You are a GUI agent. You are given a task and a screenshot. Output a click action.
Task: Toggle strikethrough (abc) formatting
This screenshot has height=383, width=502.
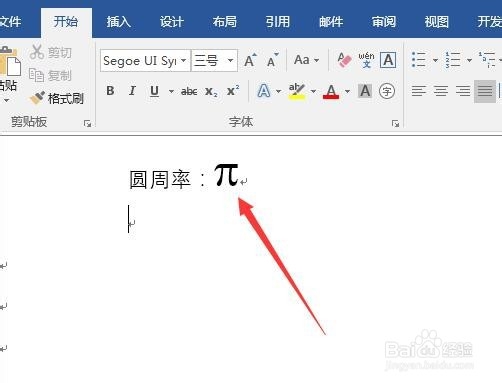pyautogui.click(x=189, y=91)
